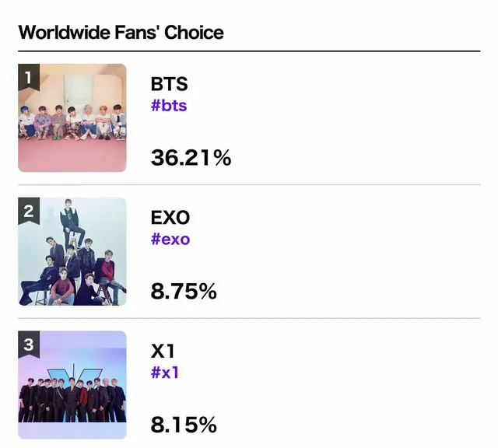Click the rank 3 badge icon
Screen dimensions: 498x448
pyautogui.click(x=29, y=345)
